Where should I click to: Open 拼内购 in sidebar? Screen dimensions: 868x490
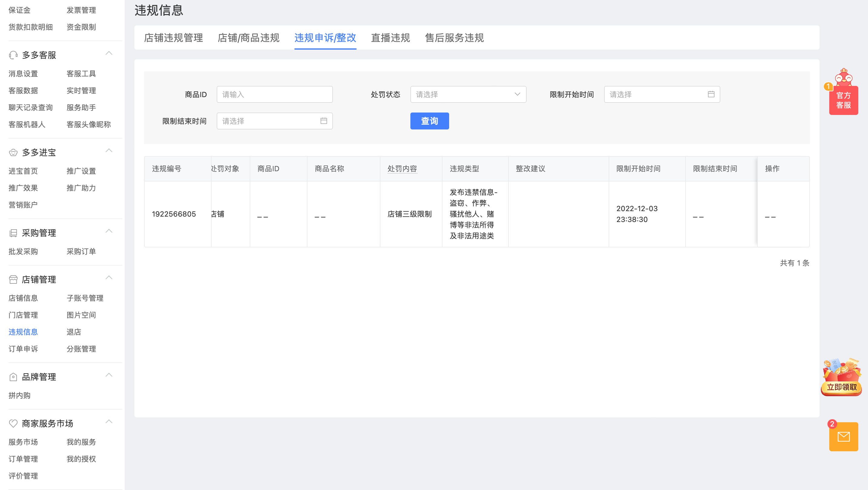pyautogui.click(x=20, y=395)
